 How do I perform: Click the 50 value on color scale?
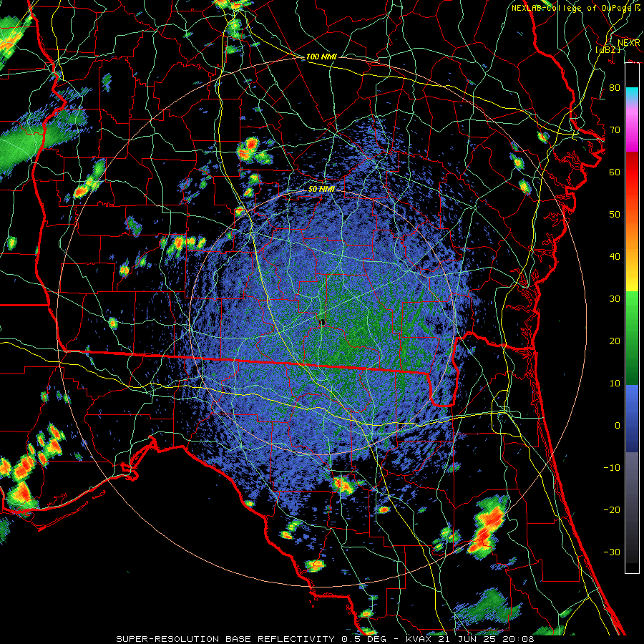point(615,215)
